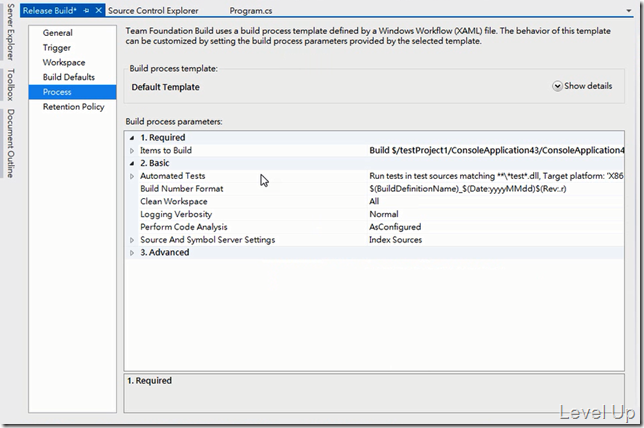This screenshot has height=428, width=644.
Task: Switch to Source Control Explorer tab
Action: tap(153, 11)
